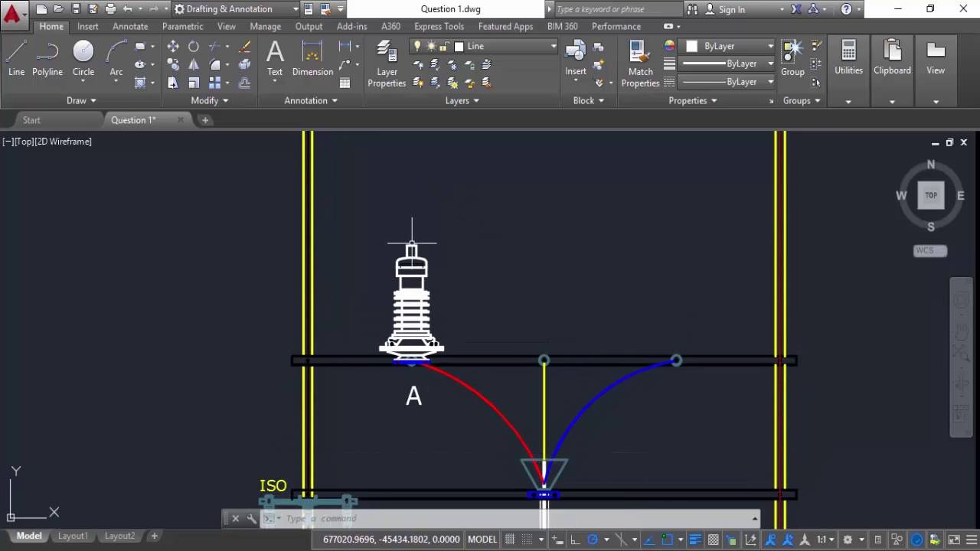This screenshot has height=551, width=980.
Task: Toggle object snap tracking in status bar
Action: [x=648, y=540]
